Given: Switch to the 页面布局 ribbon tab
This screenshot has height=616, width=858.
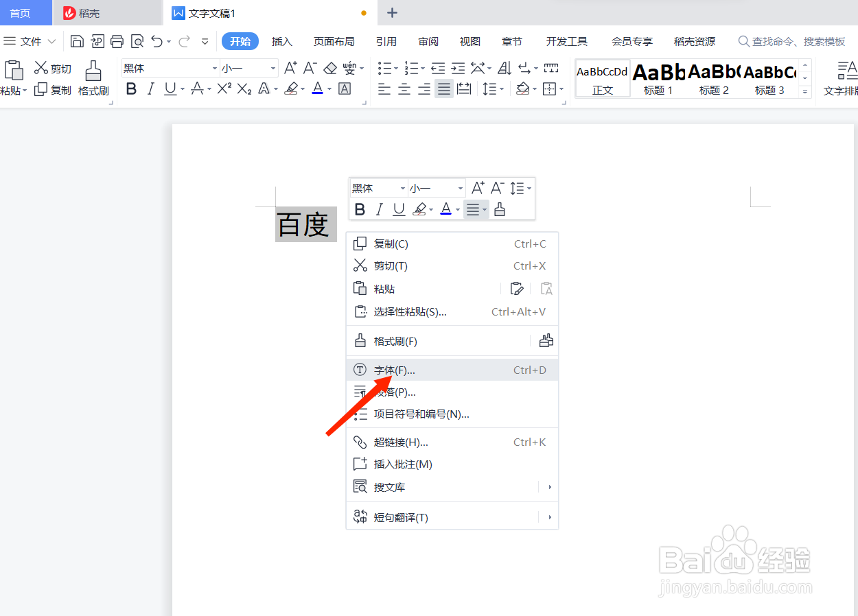Looking at the screenshot, I should point(334,42).
